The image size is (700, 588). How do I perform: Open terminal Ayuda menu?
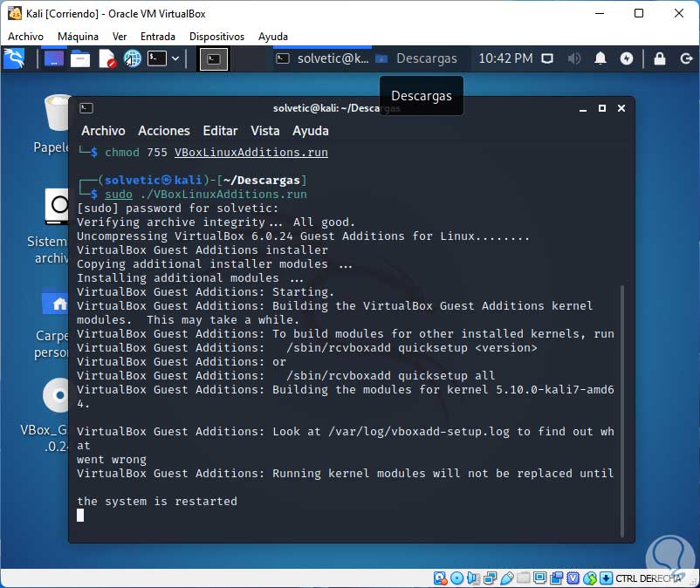[x=310, y=131]
